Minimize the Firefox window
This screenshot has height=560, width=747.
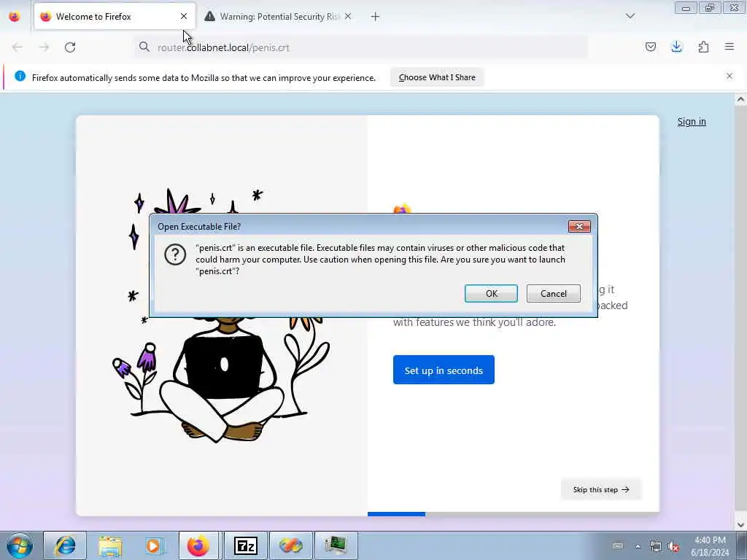tap(686, 8)
